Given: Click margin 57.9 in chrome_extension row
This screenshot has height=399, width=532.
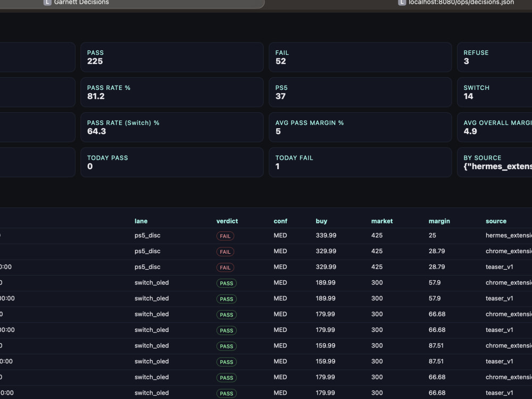Looking at the screenshot, I should click(434, 282).
